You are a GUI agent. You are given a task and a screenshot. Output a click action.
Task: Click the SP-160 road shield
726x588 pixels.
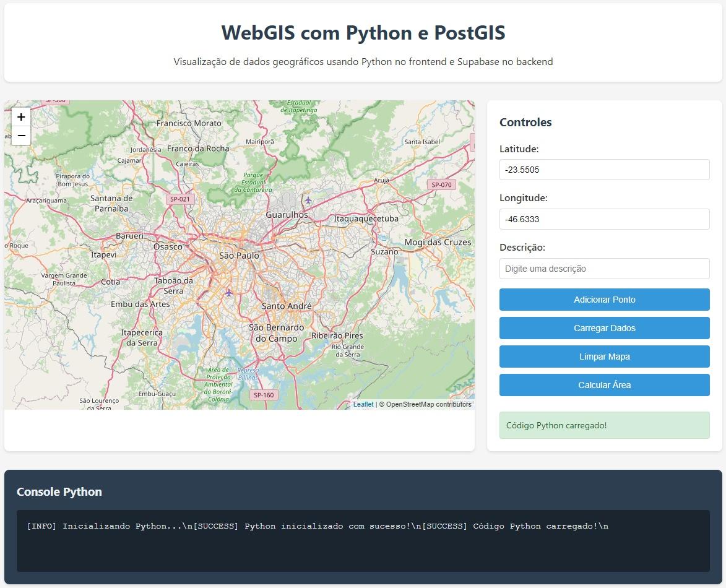point(264,395)
